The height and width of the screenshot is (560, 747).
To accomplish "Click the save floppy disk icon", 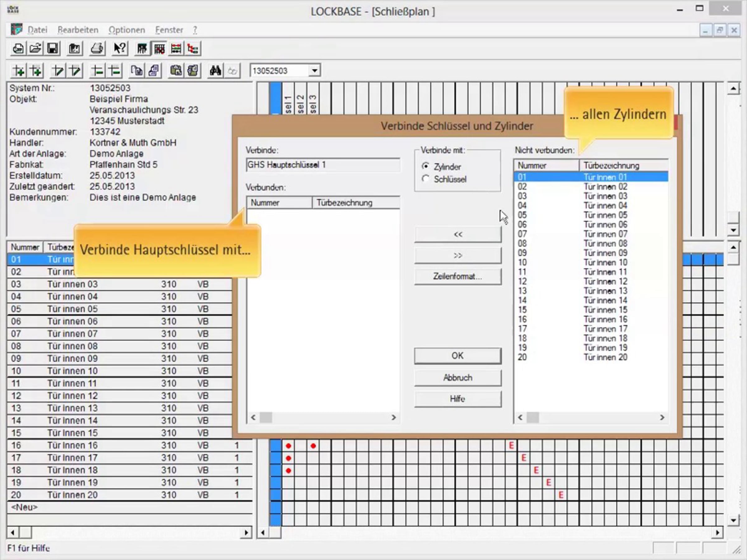I will point(52,49).
